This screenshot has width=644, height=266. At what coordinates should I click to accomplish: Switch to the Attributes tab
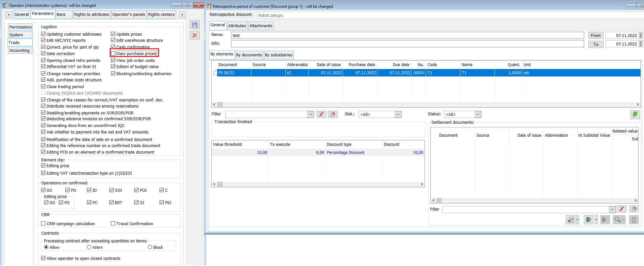point(237,26)
